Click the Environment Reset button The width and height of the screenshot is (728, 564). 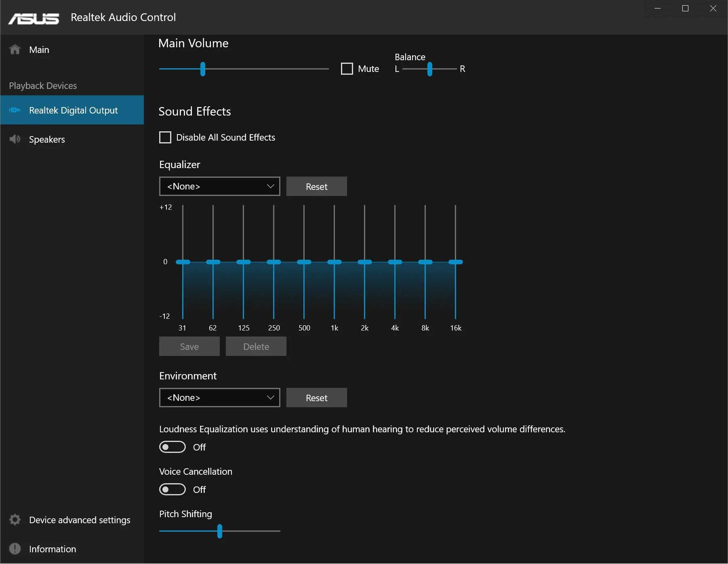(317, 398)
